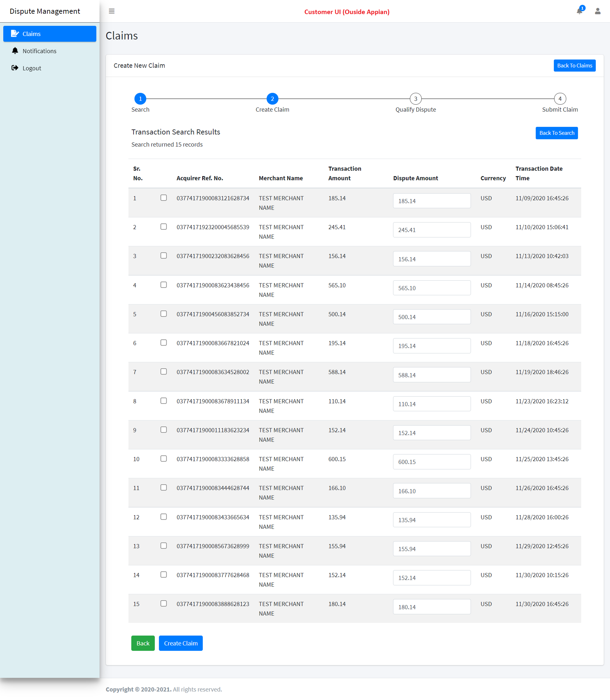This screenshot has width=610, height=700.
Task: Click the Create Claim button
Action: point(181,643)
